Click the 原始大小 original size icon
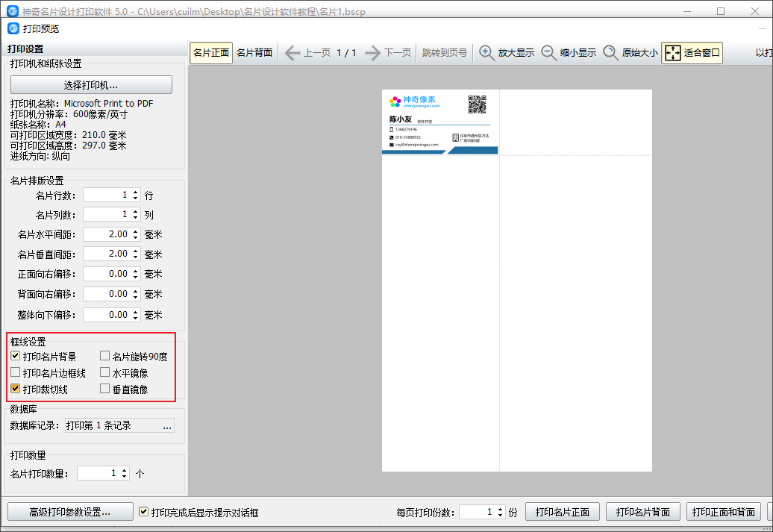Viewport: 773px width, 532px height. pos(610,53)
